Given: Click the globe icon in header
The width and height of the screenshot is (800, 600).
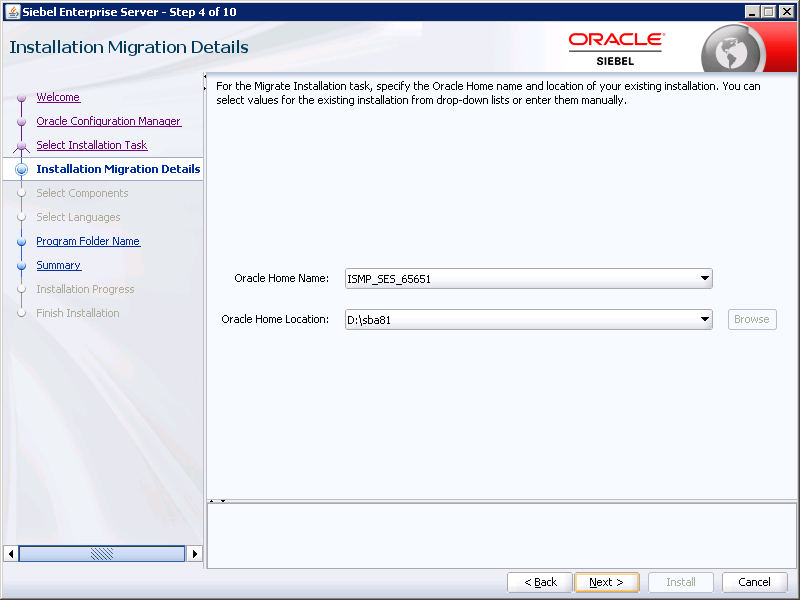Looking at the screenshot, I should pos(733,50).
